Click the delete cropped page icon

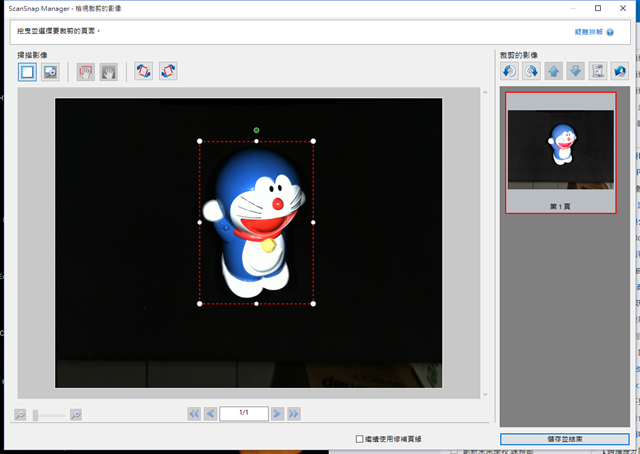[x=598, y=71]
